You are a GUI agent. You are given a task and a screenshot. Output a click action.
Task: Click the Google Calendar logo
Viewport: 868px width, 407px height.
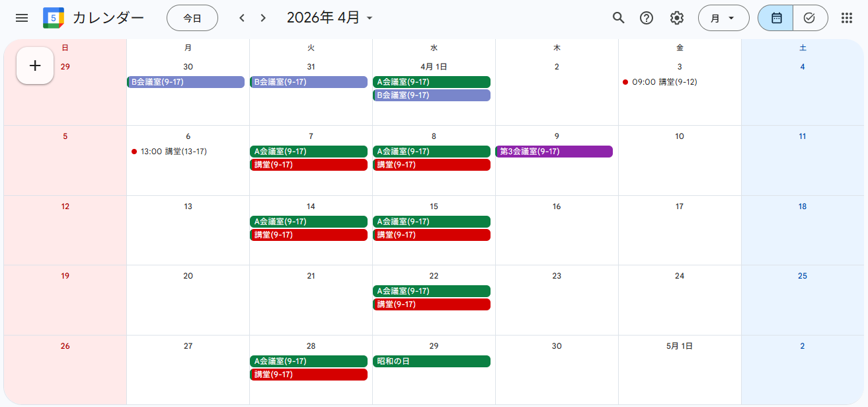pyautogui.click(x=54, y=18)
